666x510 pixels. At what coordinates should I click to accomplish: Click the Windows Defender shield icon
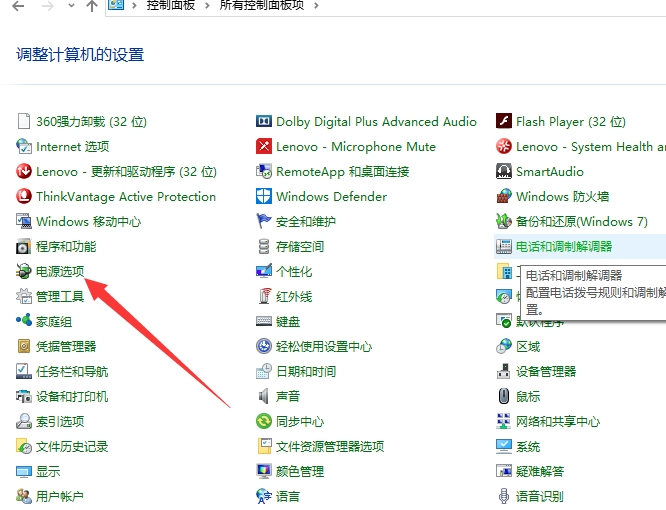[x=264, y=196]
